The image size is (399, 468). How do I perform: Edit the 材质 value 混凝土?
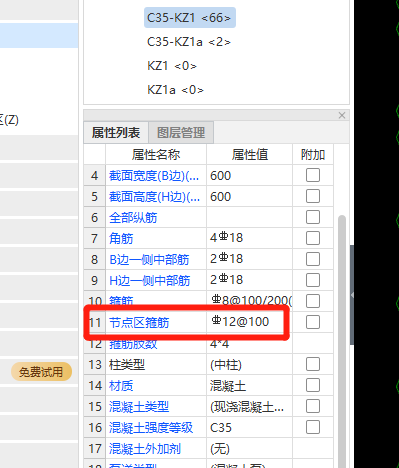tap(250, 385)
